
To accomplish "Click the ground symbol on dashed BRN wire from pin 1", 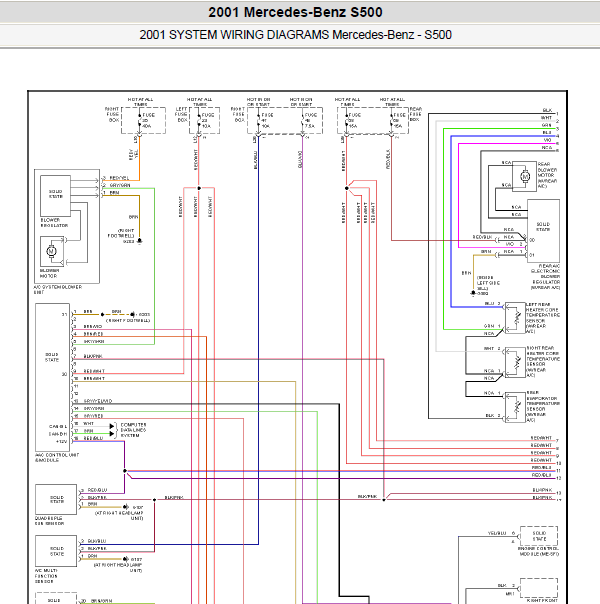I will (132, 314).
